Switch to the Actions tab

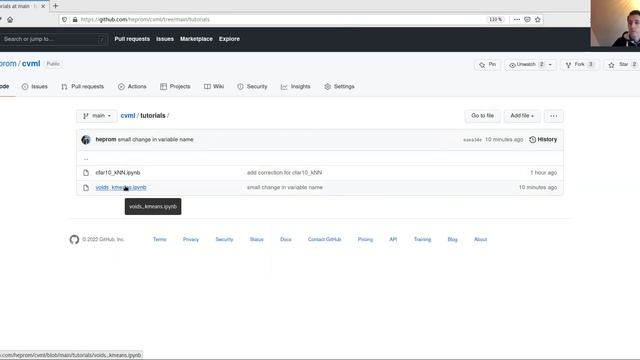(132, 87)
